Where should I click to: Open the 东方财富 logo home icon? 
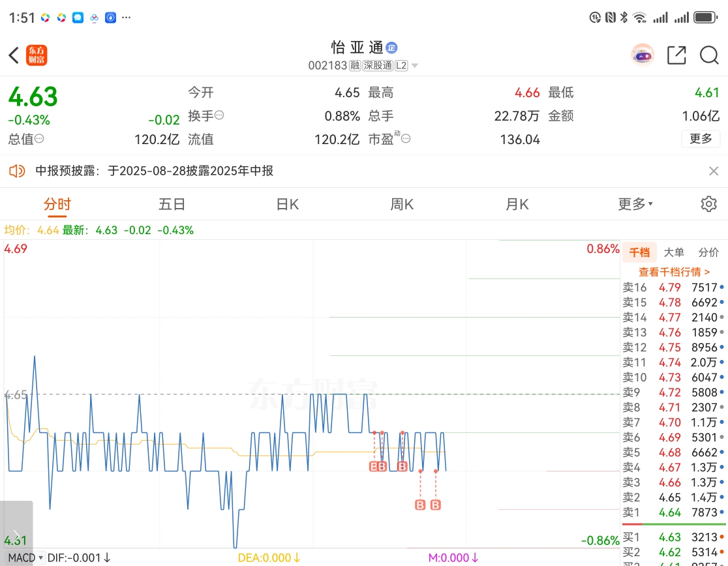(37, 55)
